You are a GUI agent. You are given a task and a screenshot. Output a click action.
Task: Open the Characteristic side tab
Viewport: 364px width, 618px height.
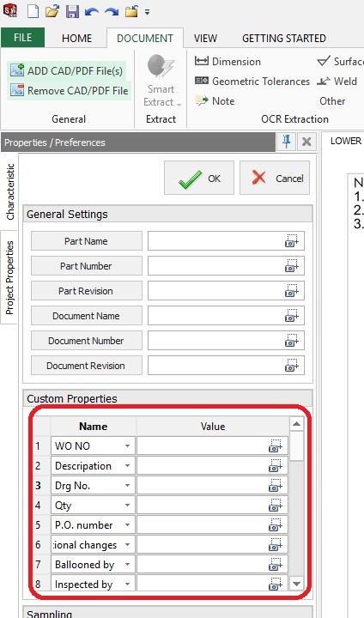coord(9,191)
